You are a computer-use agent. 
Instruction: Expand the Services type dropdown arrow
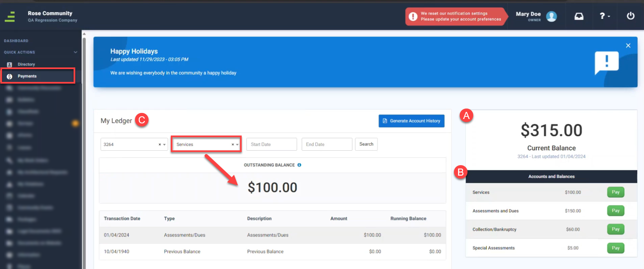coord(237,144)
